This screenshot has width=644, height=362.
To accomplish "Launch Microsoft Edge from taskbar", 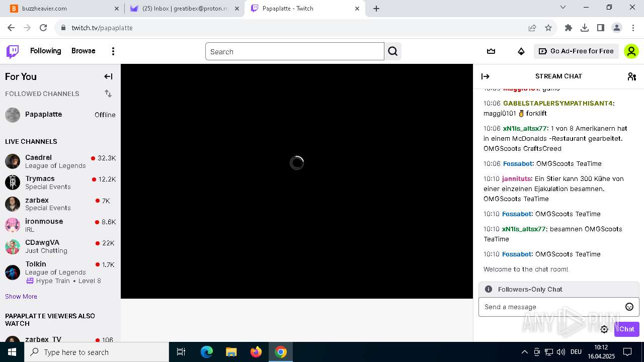I will click(207, 352).
